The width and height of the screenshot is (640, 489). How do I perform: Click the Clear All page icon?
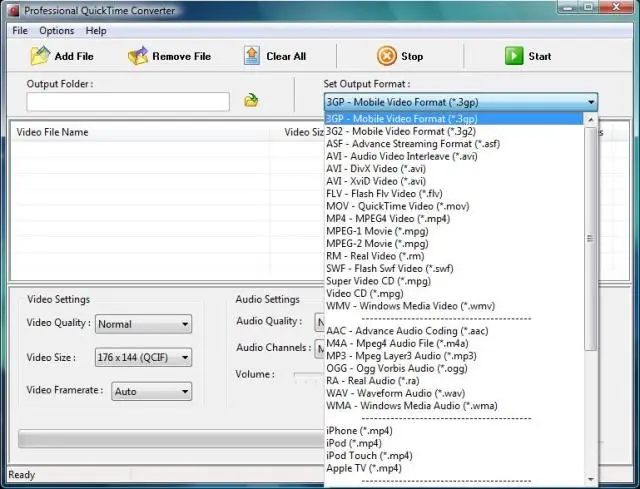(252, 56)
